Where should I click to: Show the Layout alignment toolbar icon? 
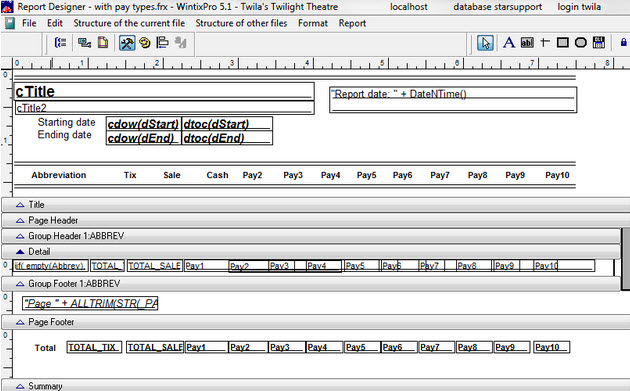pos(162,43)
